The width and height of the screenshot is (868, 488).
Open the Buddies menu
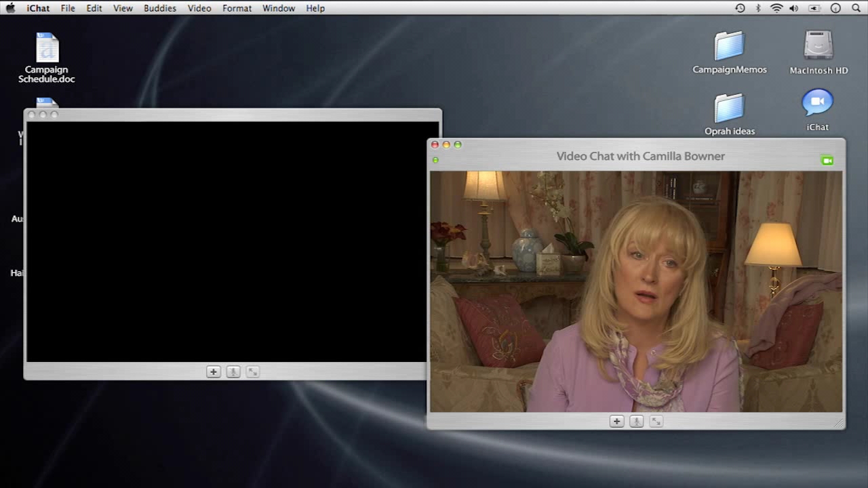[160, 8]
